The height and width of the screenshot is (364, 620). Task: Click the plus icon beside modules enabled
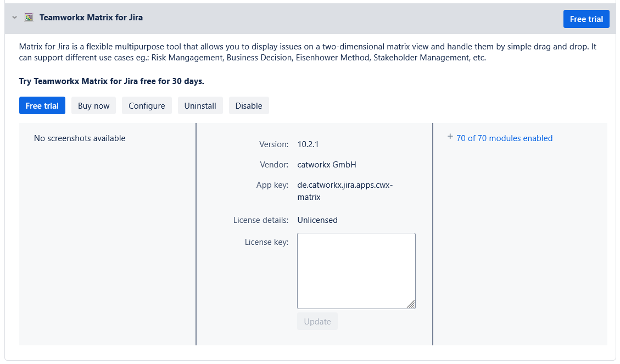click(x=450, y=137)
